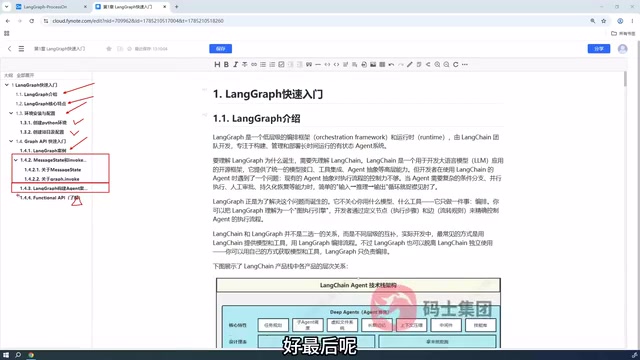The width and height of the screenshot is (640, 360).
Task: Collapse the 1.4 Graph API 快速入门 node
Action: tap(11, 141)
